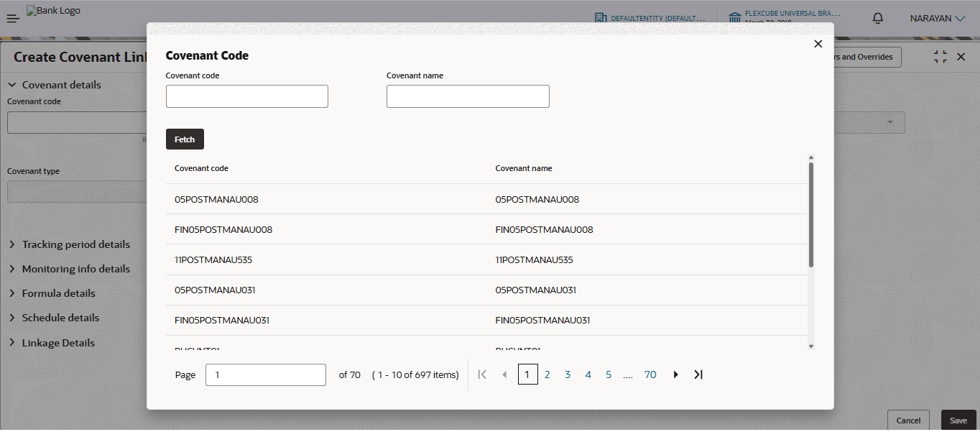Expand Monitoring info details section
The image size is (980, 432).
pyautogui.click(x=12, y=269)
